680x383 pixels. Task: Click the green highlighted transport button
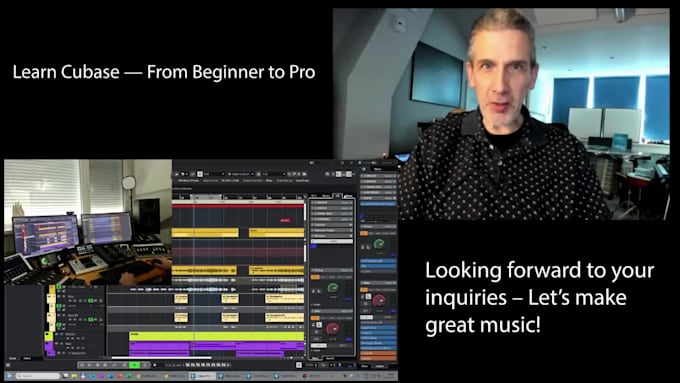click(135, 365)
